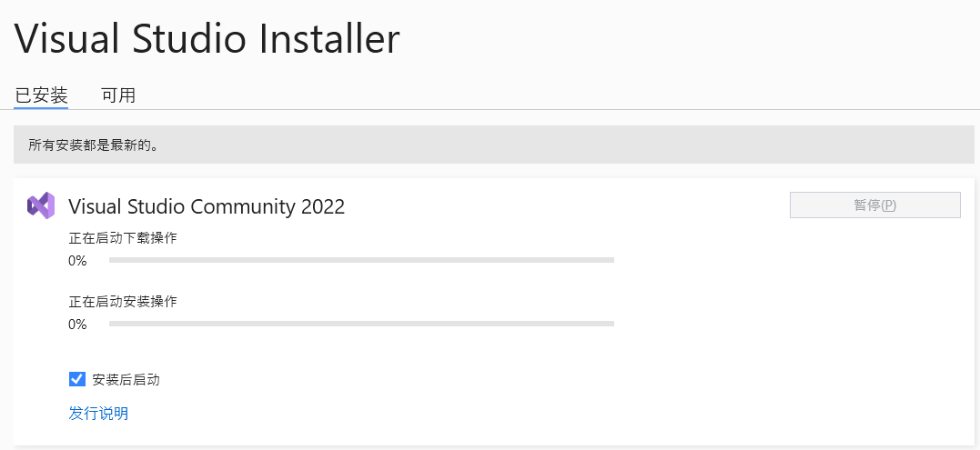Click the download progress bar

[x=361, y=260]
